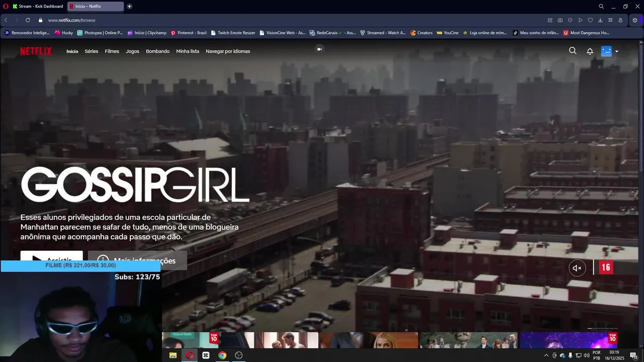Open the YouCine bookmark

pos(448,33)
